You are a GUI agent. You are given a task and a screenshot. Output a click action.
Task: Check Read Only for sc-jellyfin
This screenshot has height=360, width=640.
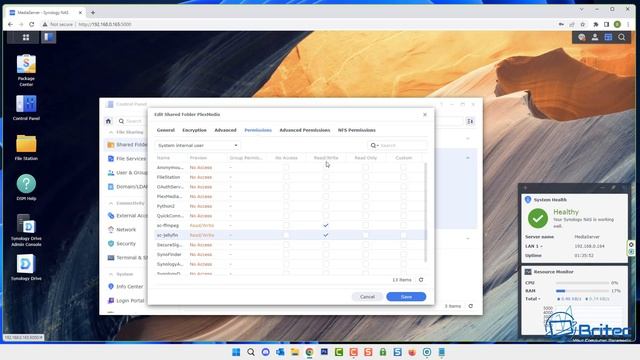[x=365, y=235]
